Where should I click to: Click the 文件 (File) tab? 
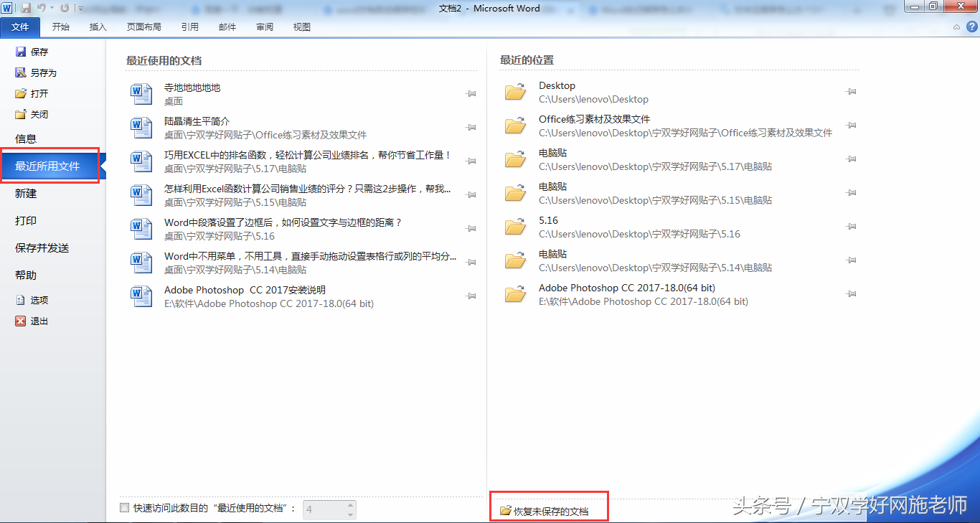point(20,27)
